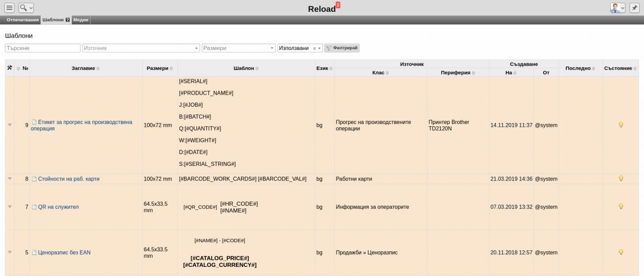Image resolution: width=644 pixels, height=276 pixels.
Task: Open the search magnifier tool
Action: [x=26, y=8]
